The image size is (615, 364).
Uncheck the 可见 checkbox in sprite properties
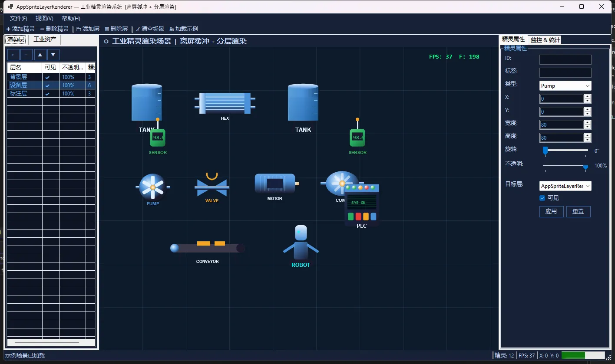pos(542,198)
